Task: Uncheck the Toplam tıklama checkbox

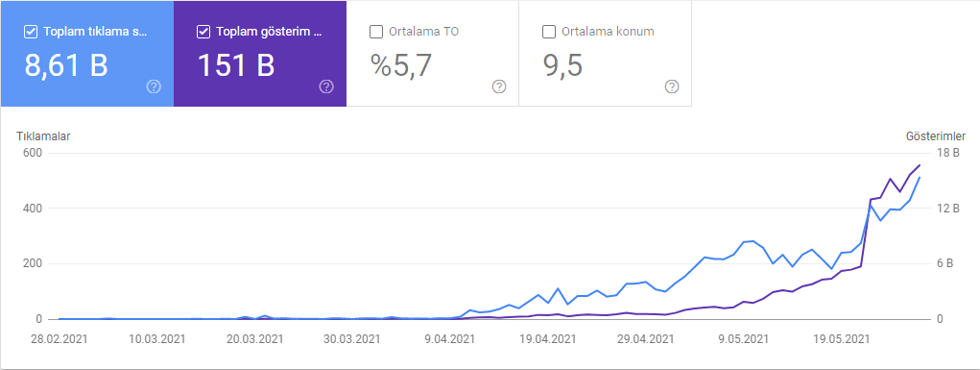Action: tap(30, 32)
